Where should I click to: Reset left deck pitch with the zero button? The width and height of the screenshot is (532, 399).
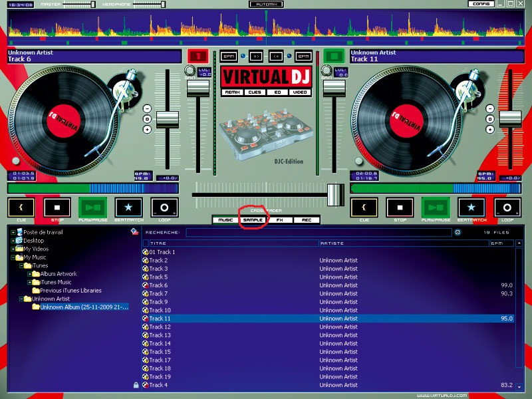(x=147, y=119)
